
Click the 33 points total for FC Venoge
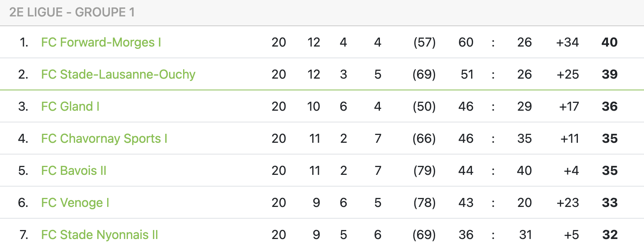pos(609,203)
